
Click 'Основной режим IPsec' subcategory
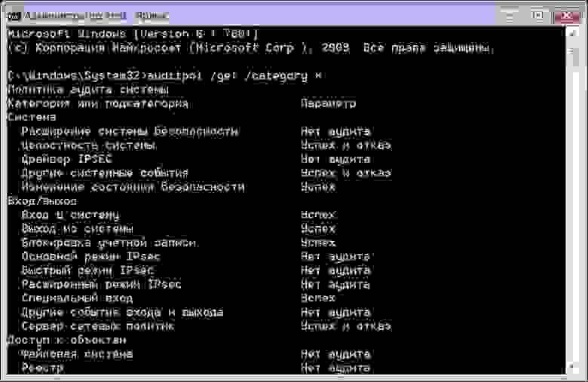(x=90, y=257)
